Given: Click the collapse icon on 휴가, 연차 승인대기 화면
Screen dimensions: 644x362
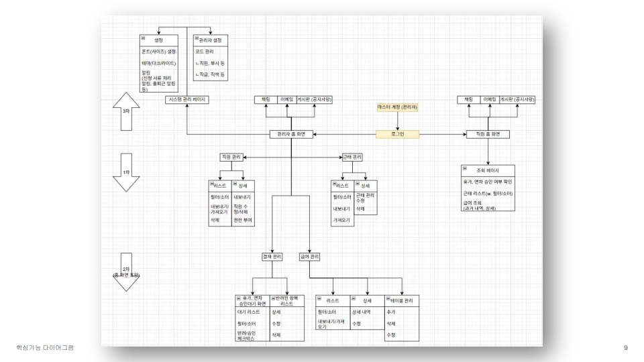Looking at the screenshot, I should (239, 298).
